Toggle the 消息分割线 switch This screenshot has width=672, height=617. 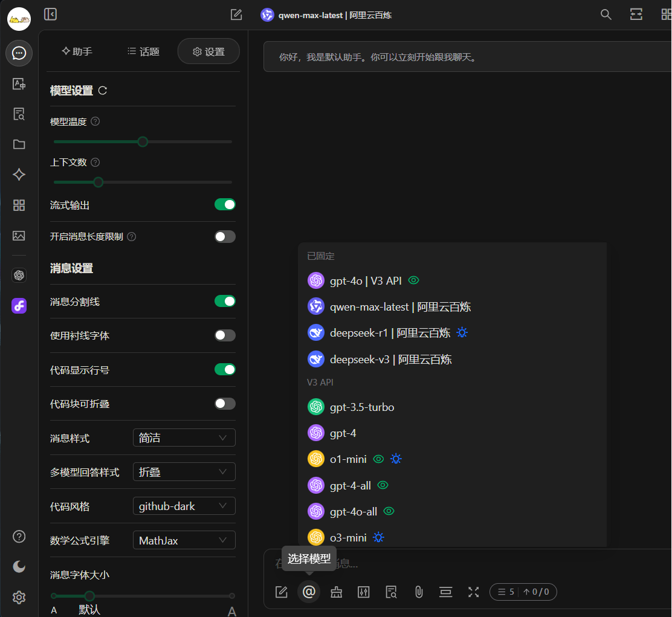[x=225, y=301]
